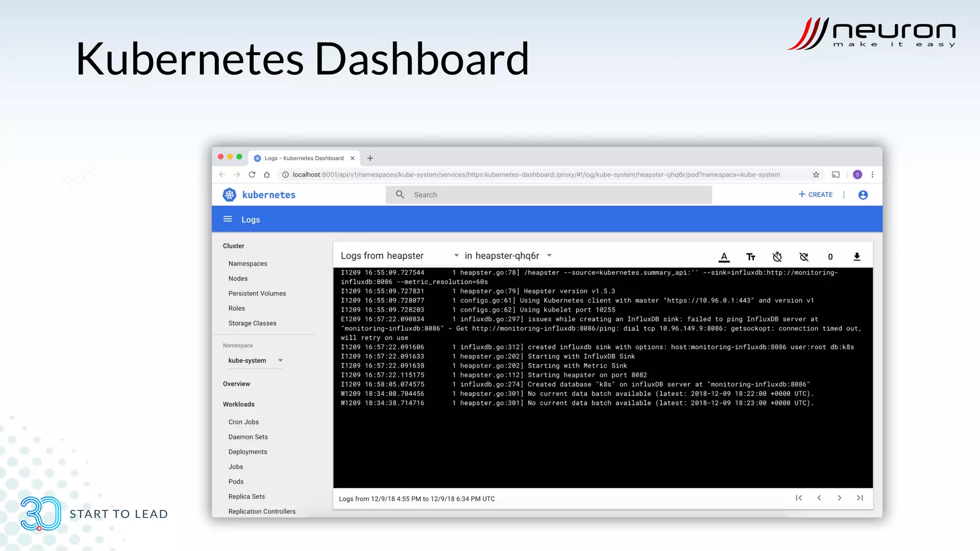Open the browser three-dot menu
Image resolution: width=980 pixels, height=551 pixels.
[872, 175]
